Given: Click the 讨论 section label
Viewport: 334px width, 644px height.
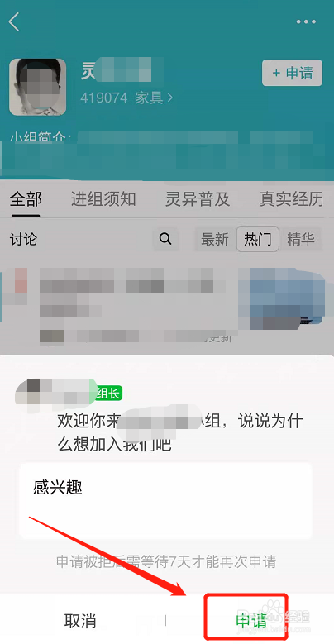Looking at the screenshot, I should [x=23, y=240].
